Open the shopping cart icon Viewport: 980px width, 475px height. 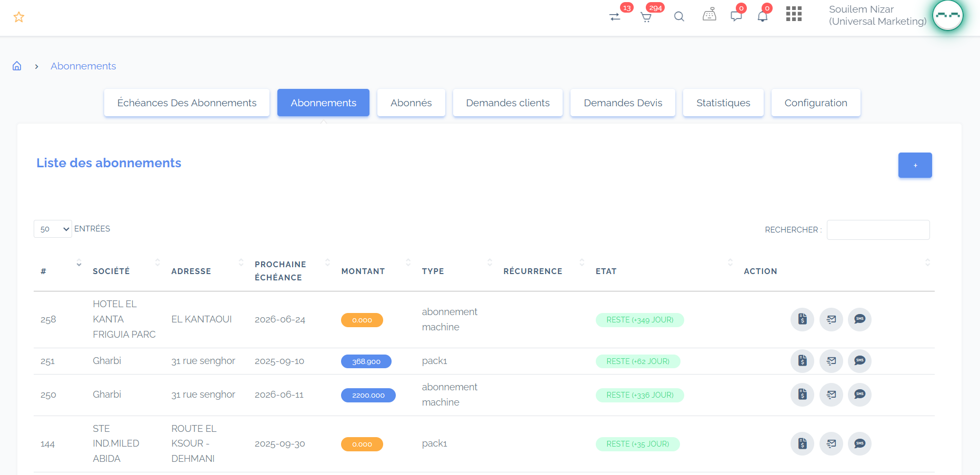[x=646, y=17]
